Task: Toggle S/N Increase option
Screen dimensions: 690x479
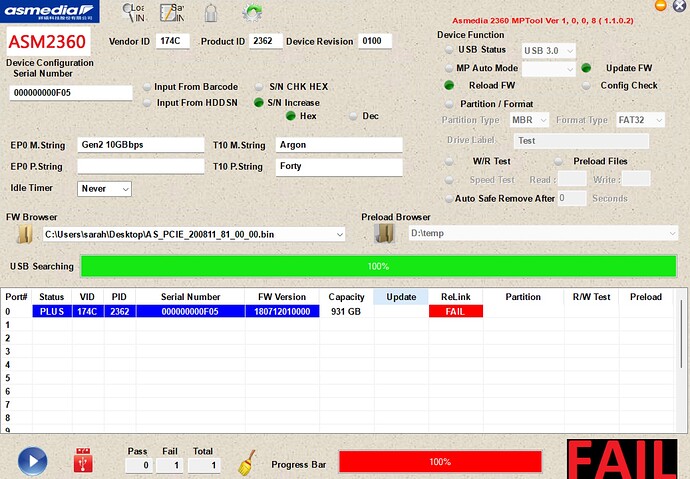Action: click(259, 103)
